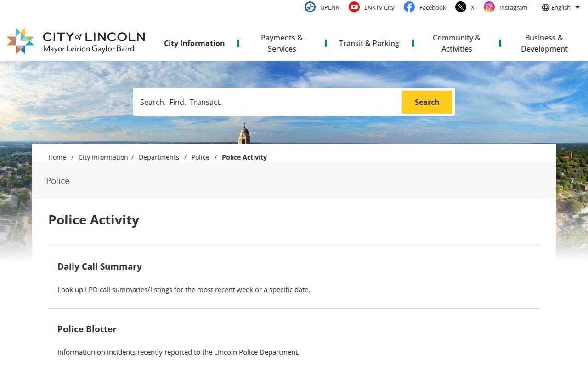Open the LNKTV City YouTube icon

coord(354,7)
